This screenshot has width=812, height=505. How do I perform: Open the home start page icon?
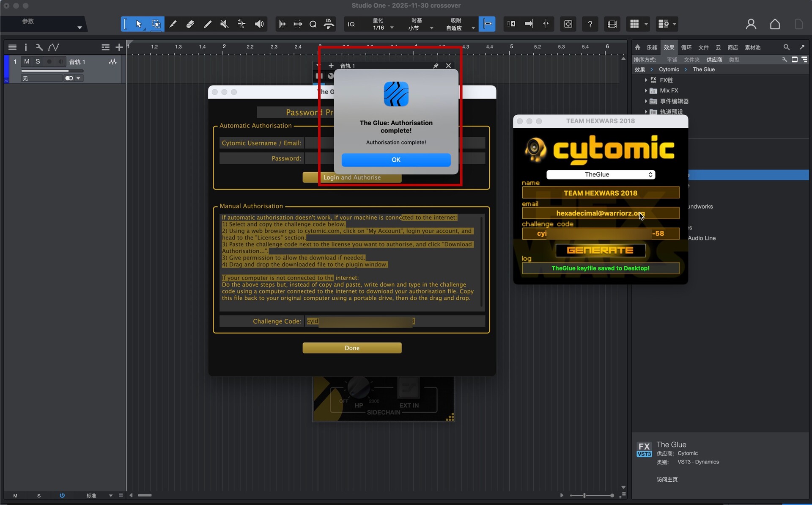pos(775,24)
